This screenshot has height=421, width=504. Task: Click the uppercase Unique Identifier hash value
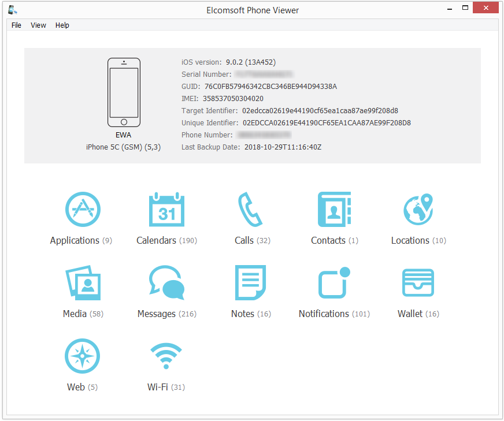click(x=327, y=123)
